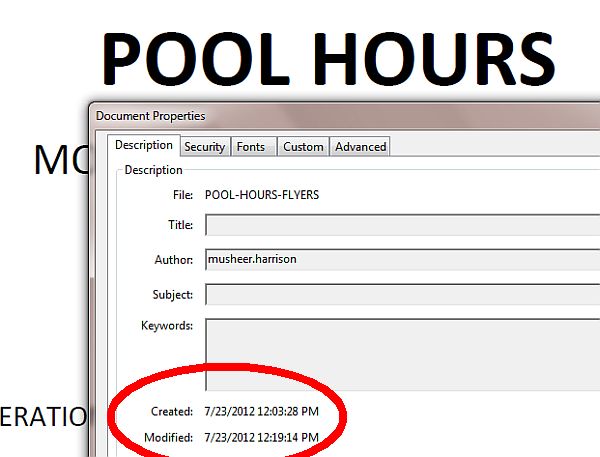Click the Author field containing musheer.harrison

tap(403, 260)
